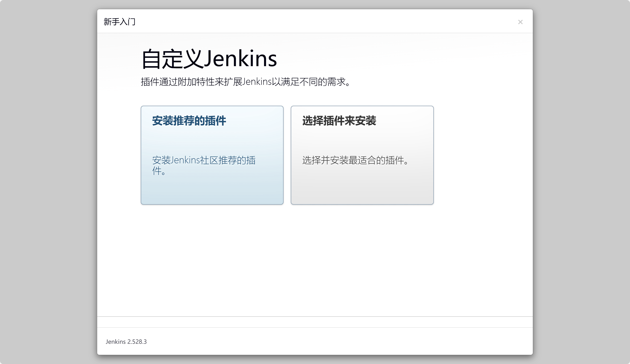Image resolution: width=630 pixels, height=364 pixels.
Task: Click the Jenkins 2.528.3 version label
Action: coord(126,342)
